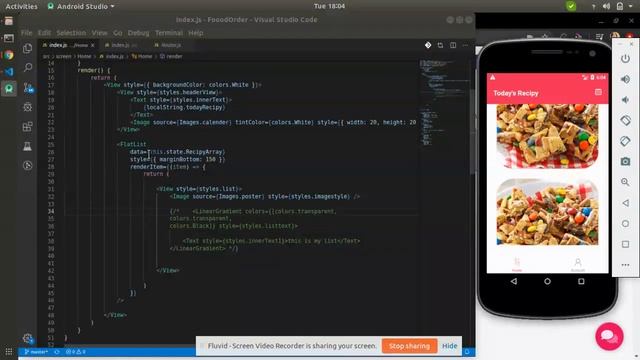Click emulator sidebar Home circle
The height and width of the screenshot is (360, 640).
click(x=625, y=224)
